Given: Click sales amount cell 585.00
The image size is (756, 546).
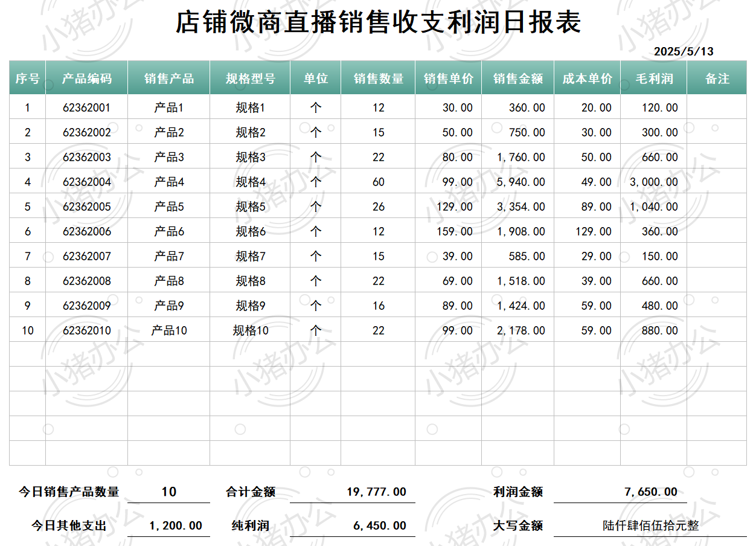Looking at the screenshot, I should (x=518, y=256).
